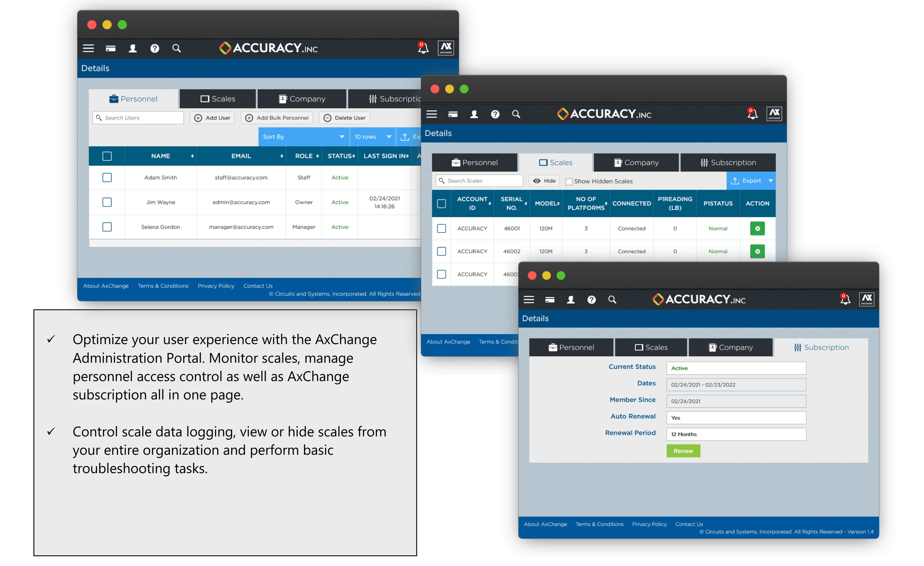
Task: Open help icon in Subscription window
Action: click(591, 299)
